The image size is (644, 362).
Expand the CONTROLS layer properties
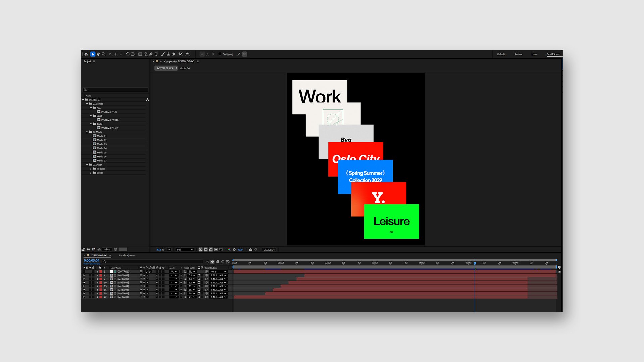pos(97,271)
